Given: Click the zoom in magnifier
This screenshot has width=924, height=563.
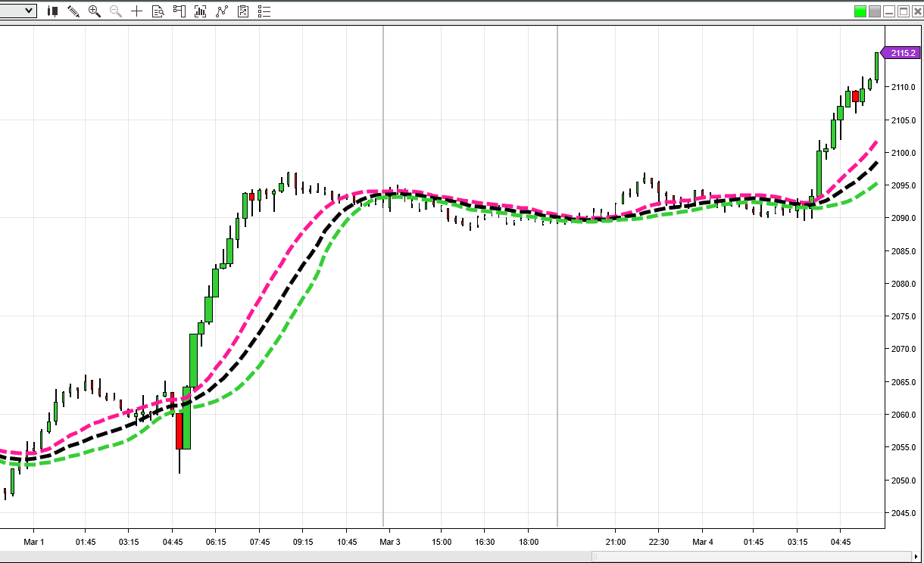Looking at the screenshot, I should click(95, 11).
